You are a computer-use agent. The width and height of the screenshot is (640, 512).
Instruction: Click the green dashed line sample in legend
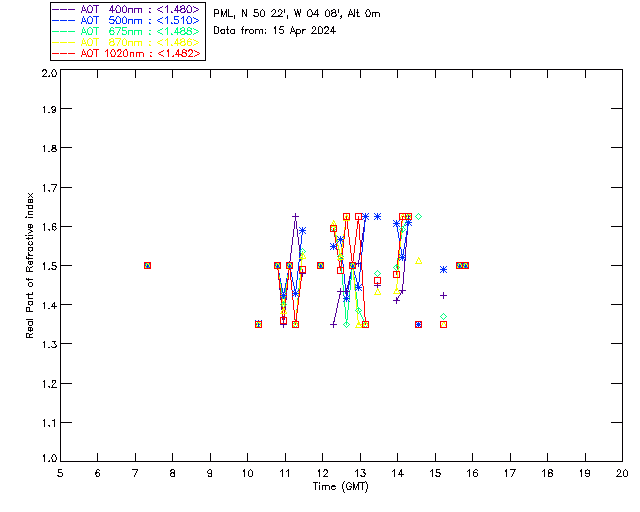click(x=64, y=31)
